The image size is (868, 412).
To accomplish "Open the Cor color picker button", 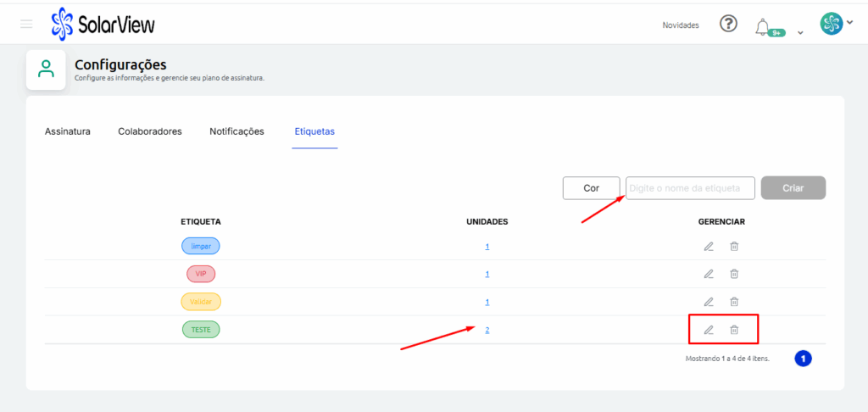I will coord(591,188).
